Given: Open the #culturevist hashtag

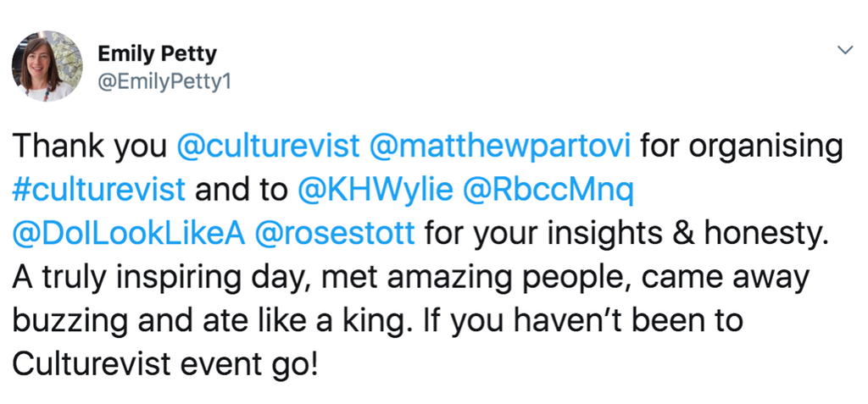Looking at the screenshot, I should click(x=99, y=188).
